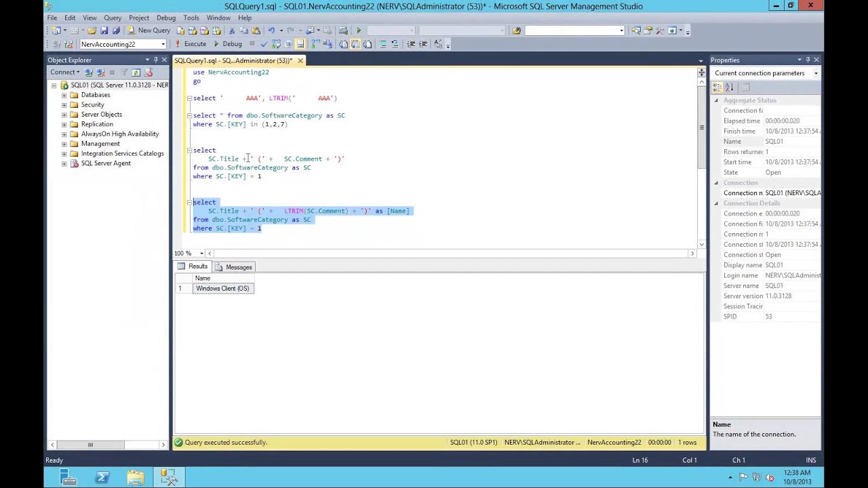Click the Name column header in results
Screen dimensions: 868x488
point(223,279)
